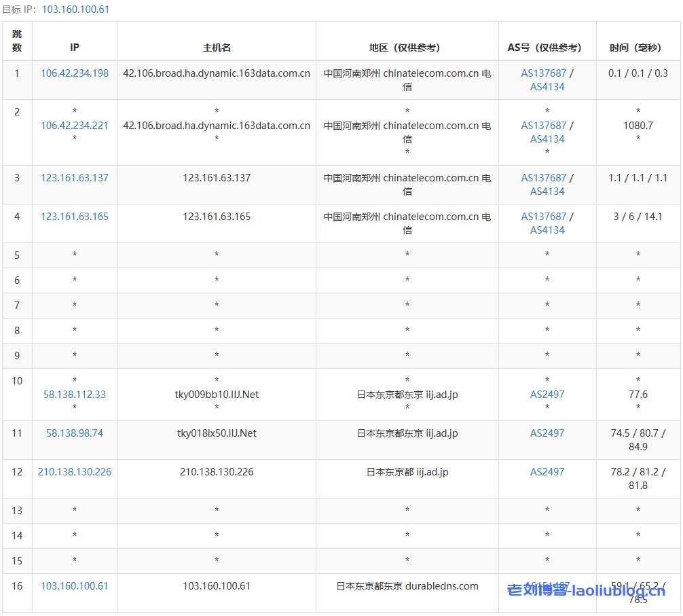
Task: Open IP link 106.42.234.198 in hop 1
Action: coord(75,73)
